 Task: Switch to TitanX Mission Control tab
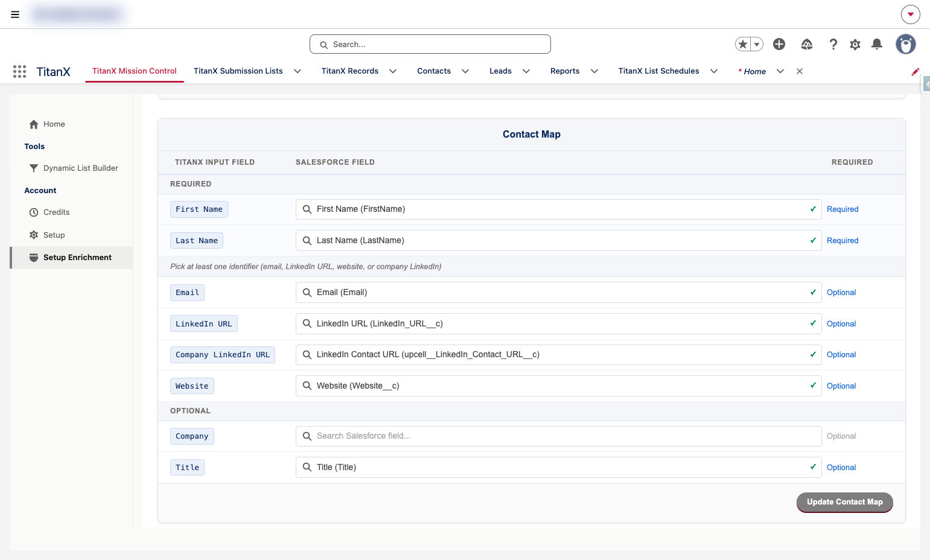coord(135,71)
